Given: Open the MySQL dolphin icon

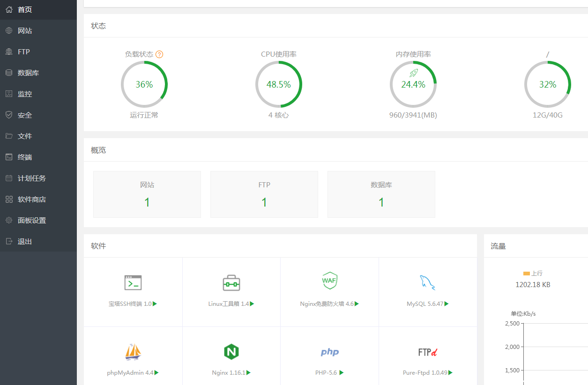Looking at the screenshot, I should point(427,282).
